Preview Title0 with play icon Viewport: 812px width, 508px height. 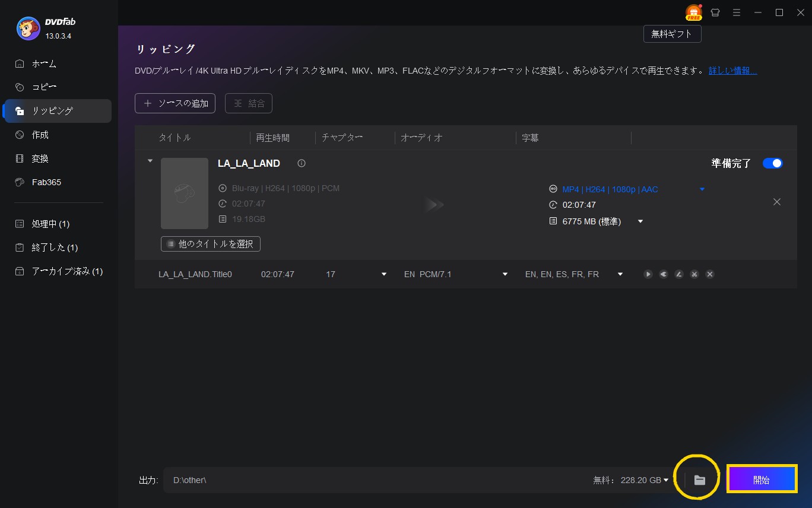point(648,274)
